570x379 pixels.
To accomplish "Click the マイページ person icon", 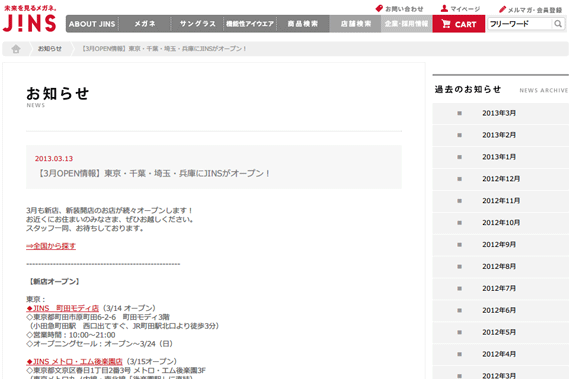I will pyautogui.click(x=444, y=8).
